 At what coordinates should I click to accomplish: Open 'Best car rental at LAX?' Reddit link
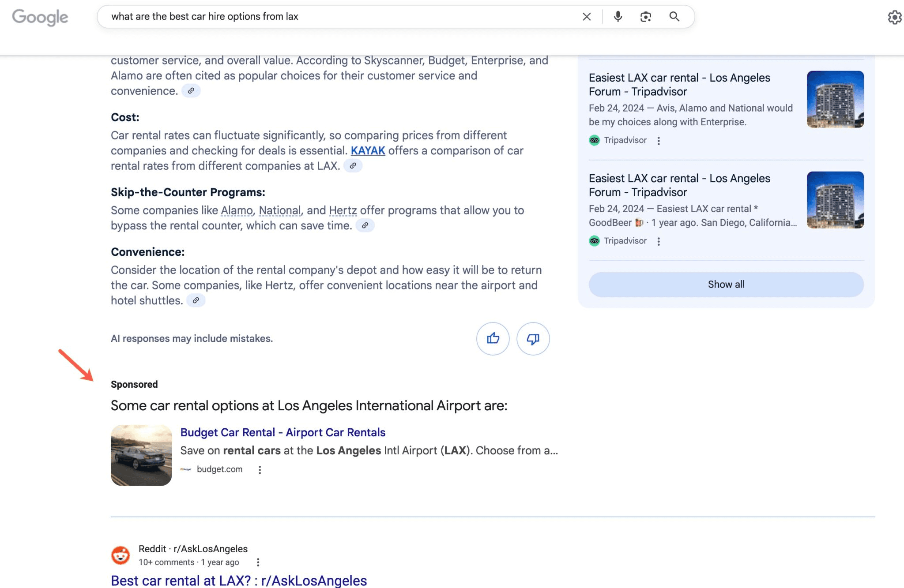(x=239, y=581)
